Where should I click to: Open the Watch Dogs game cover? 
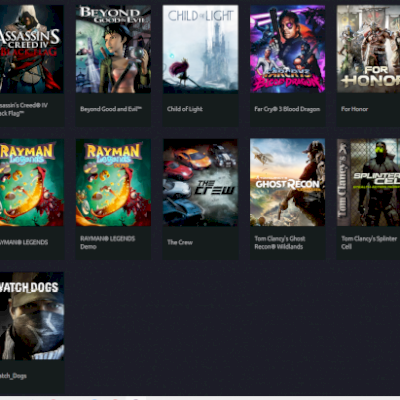click(32, 316)
